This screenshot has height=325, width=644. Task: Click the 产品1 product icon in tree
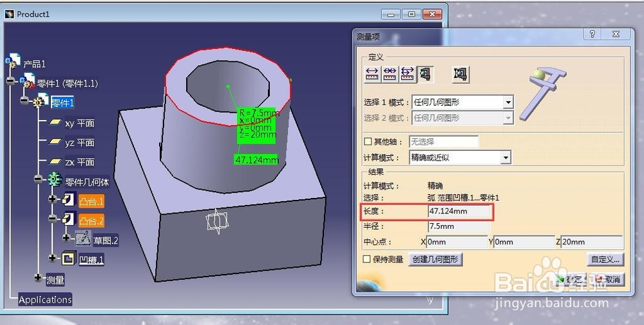pyautogui.click(x=12, y=61)
